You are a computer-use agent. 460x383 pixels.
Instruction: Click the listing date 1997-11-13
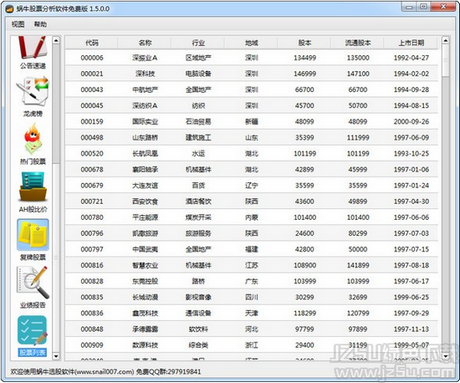[x=411, y=329]
